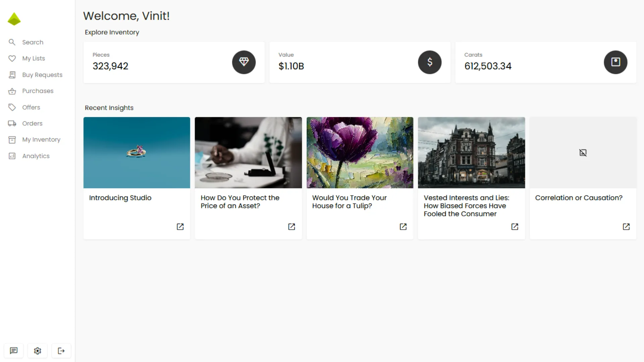Open the feedback chat icon
Viewport: 644px width, 362px height.
pyautogui.click(x=14, y=351)
